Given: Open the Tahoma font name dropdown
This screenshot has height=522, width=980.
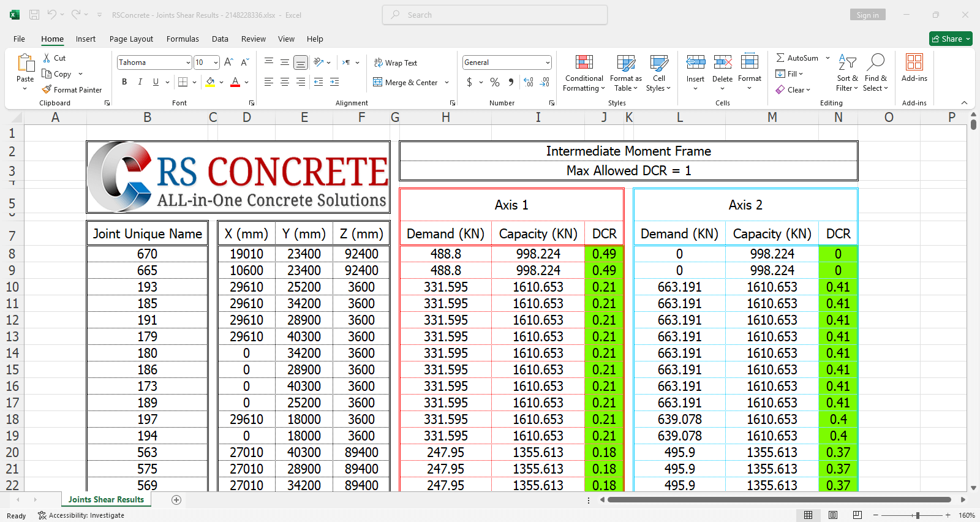Looking at the screenshot, I should pos(188,62).
